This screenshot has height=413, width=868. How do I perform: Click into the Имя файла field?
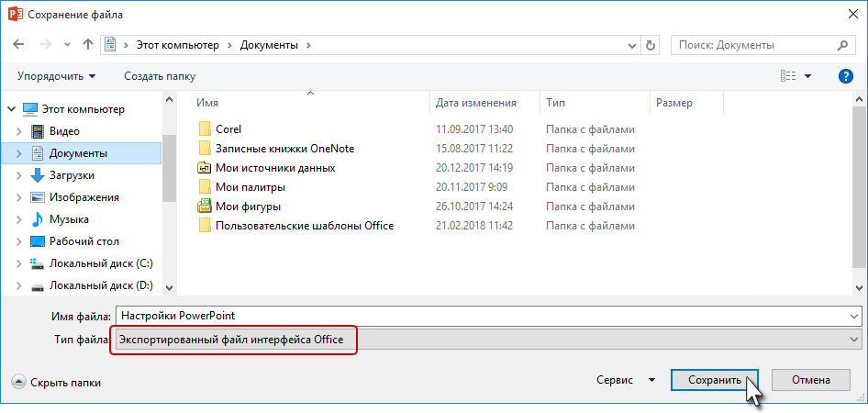coord(482,316)
